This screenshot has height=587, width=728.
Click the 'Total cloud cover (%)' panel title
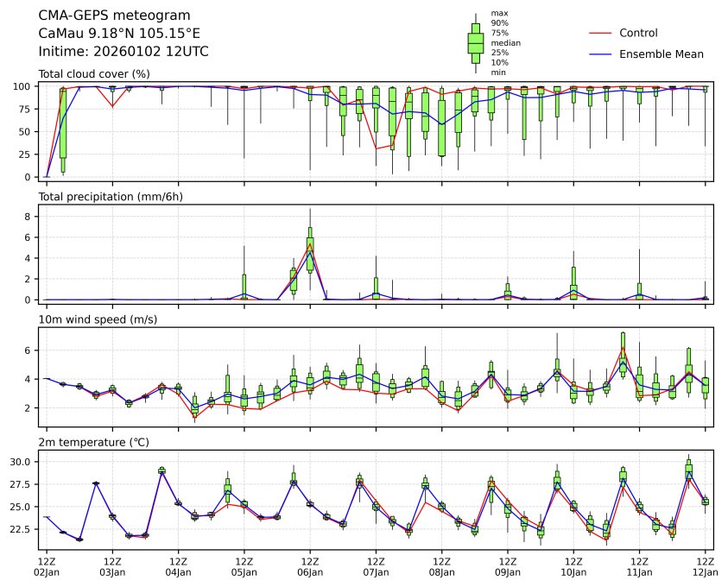[x=94, y=73]
